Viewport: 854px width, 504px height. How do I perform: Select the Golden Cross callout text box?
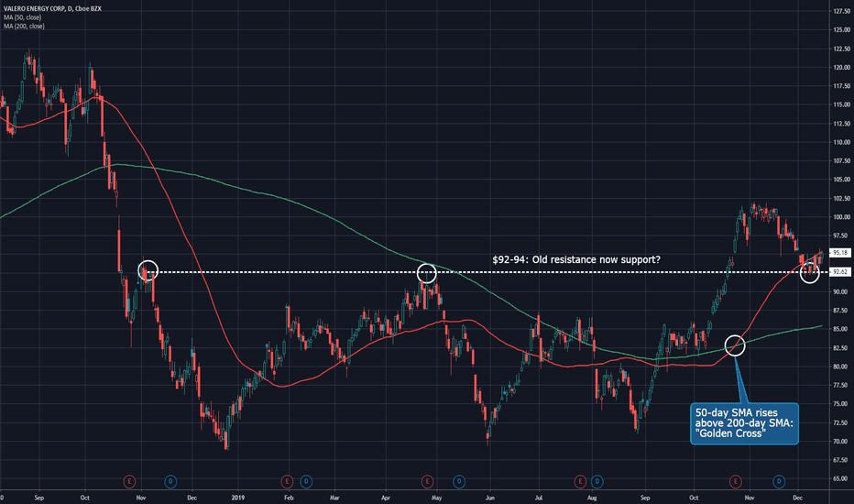pos(745,423)
